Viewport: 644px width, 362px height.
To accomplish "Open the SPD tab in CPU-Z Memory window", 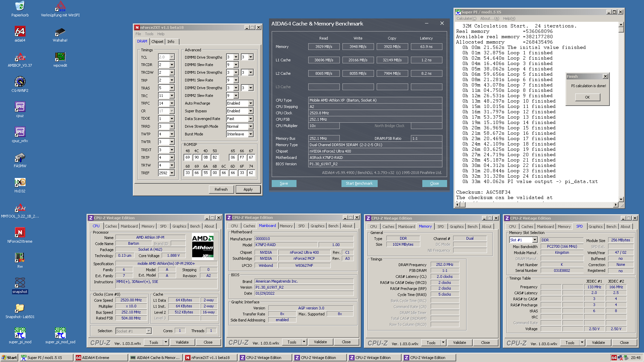I will point(440,227).
